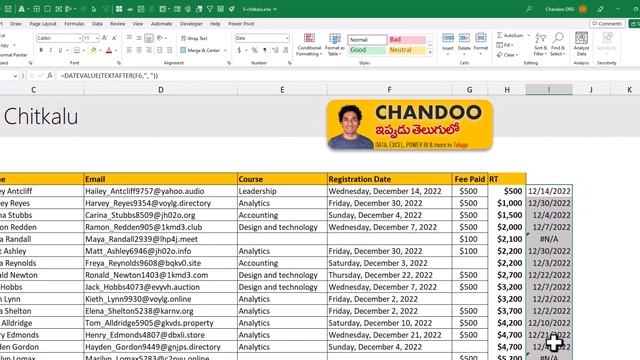Increase decimal places
Image resolution: width=640 pixels, height=360 pixels.
tap(276, 50)
